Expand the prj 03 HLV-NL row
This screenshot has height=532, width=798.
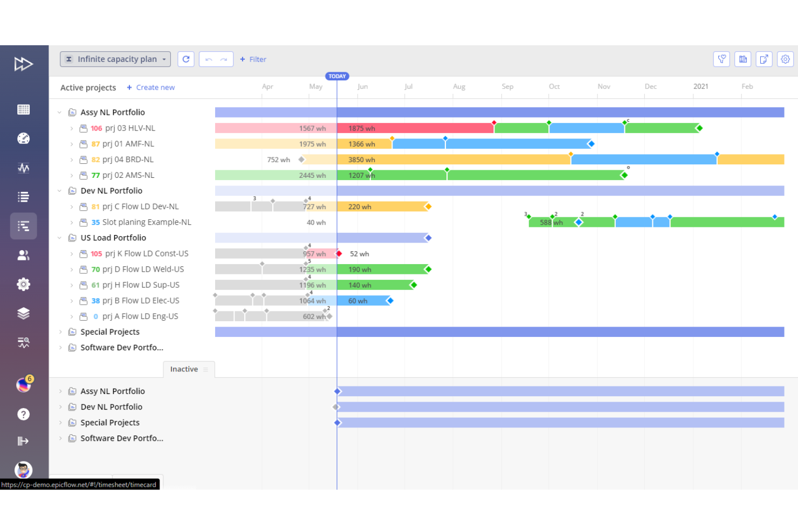[x=72, y=128]
